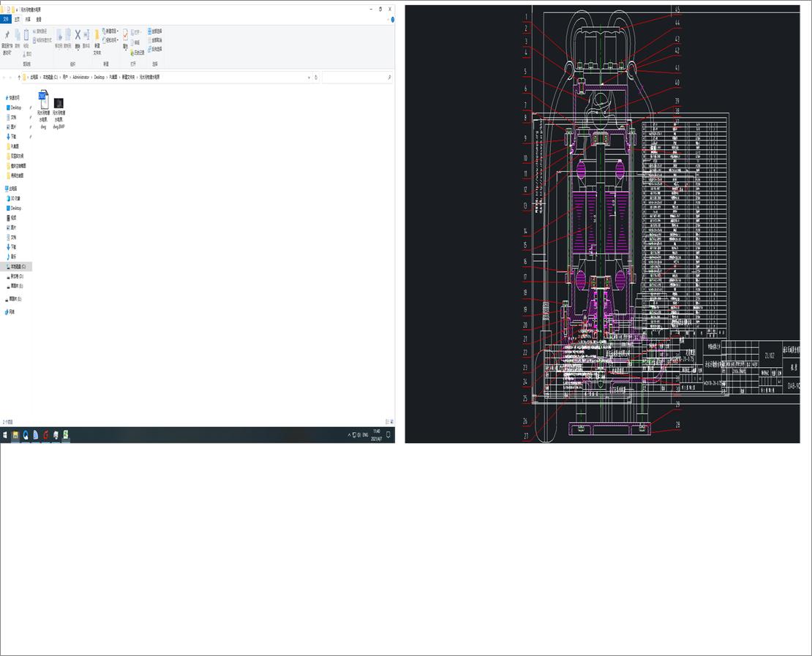Click Select none in the ribbon
The height and width of the screenshot is (656, 812).
coord(155,40)
